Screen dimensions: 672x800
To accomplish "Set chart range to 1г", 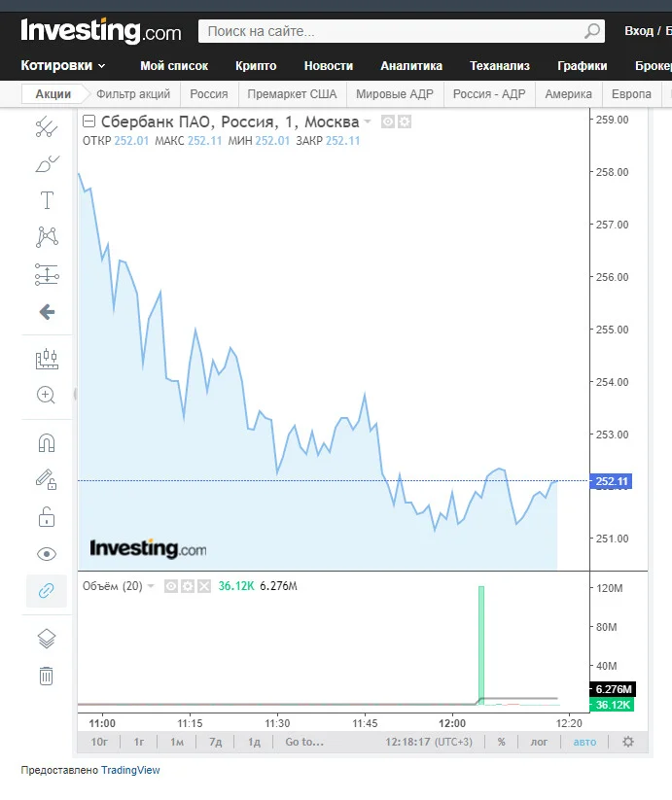I will coord(139,742).
